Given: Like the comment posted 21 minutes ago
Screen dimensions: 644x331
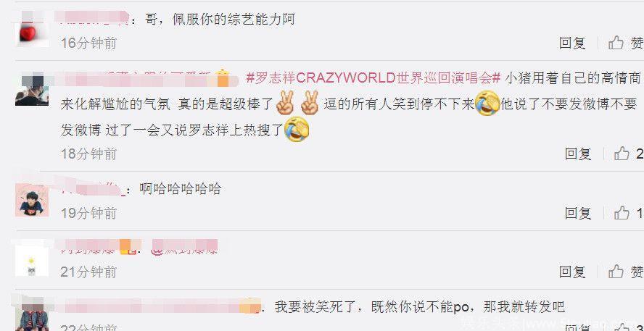Looking at the screenshot, I should point(626,272).
